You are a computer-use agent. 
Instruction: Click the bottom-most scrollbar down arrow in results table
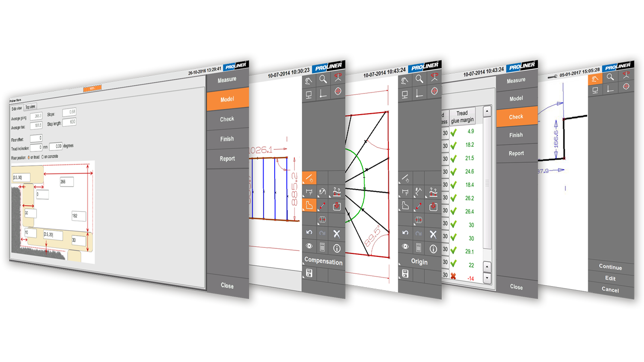pos(487,278)
